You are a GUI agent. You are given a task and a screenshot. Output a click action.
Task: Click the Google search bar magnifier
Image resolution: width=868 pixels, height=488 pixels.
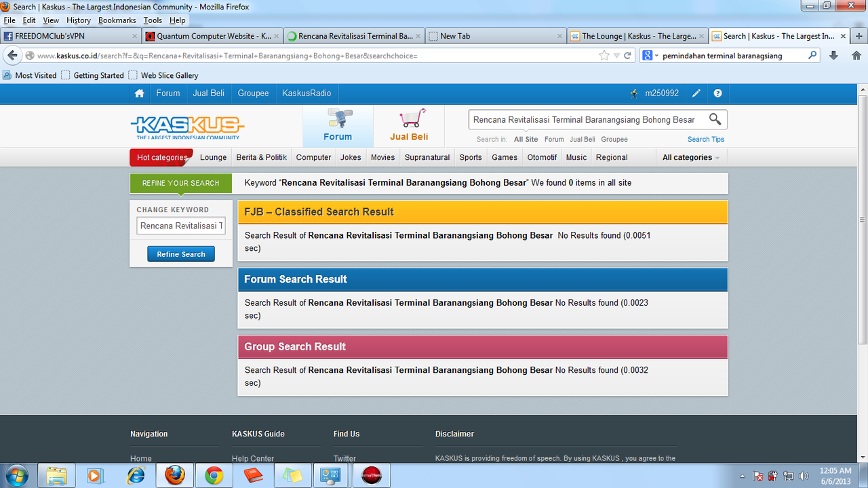coord(812,56)
